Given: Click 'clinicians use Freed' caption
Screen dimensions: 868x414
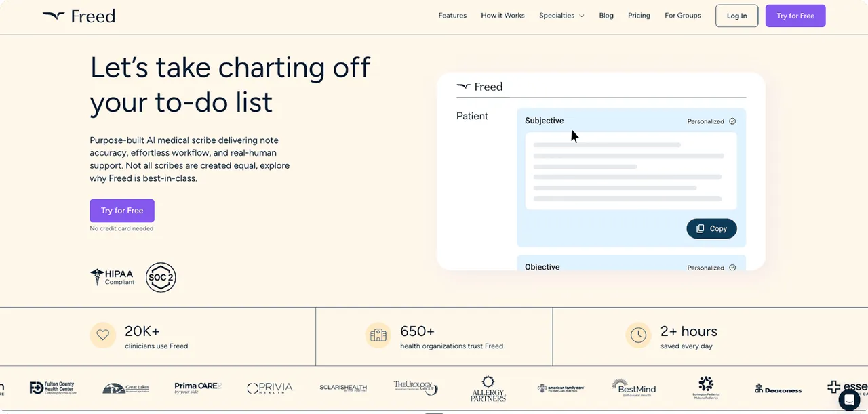Looking at the screenshot, I should pyautogui.click(x=156, y=346).
